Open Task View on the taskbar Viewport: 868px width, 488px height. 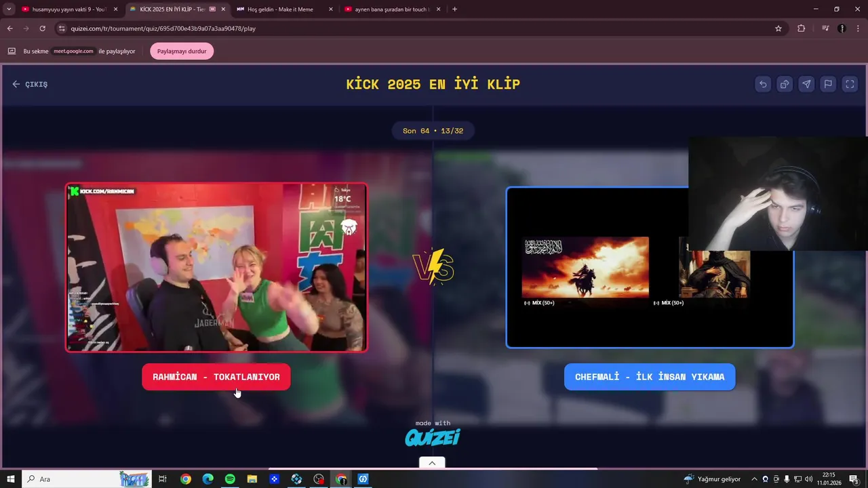[x=163, y=479]
